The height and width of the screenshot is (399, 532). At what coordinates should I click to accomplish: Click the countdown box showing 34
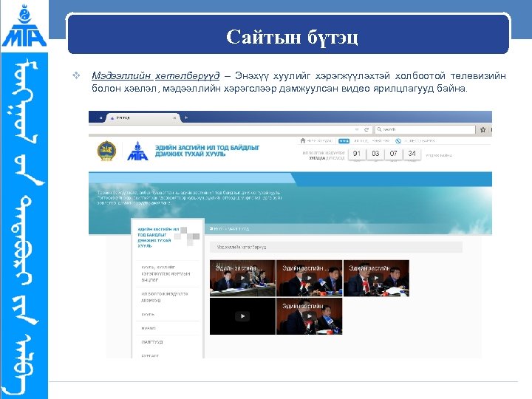[412, 154]
